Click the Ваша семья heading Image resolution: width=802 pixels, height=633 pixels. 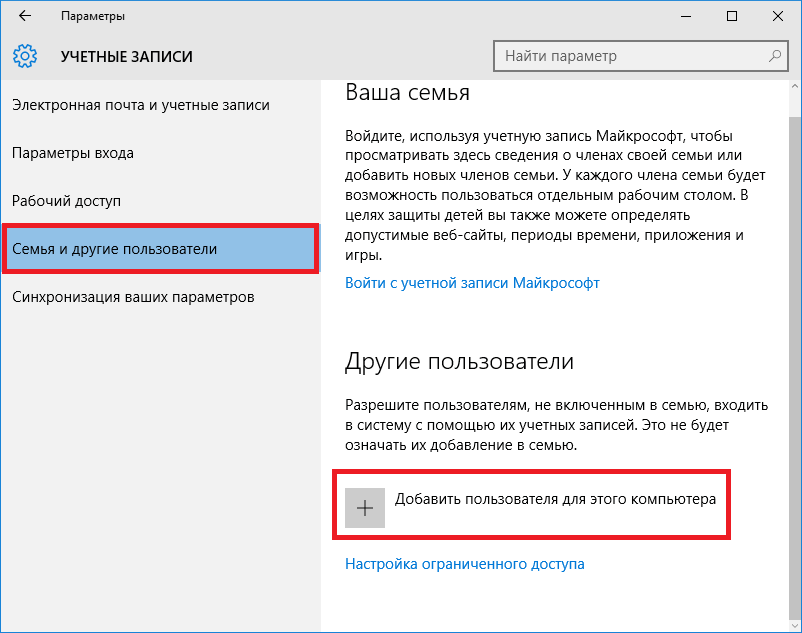(407, 93)
